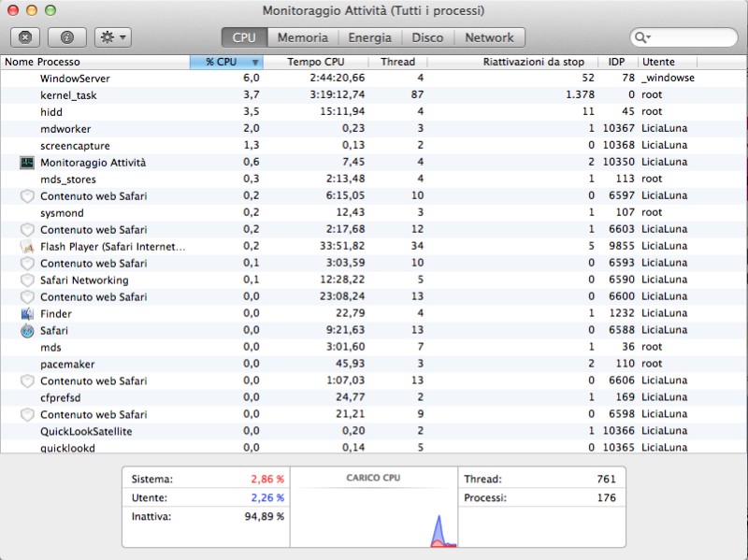Select the mdworker process
748x560 pixels.
[373, 129]
